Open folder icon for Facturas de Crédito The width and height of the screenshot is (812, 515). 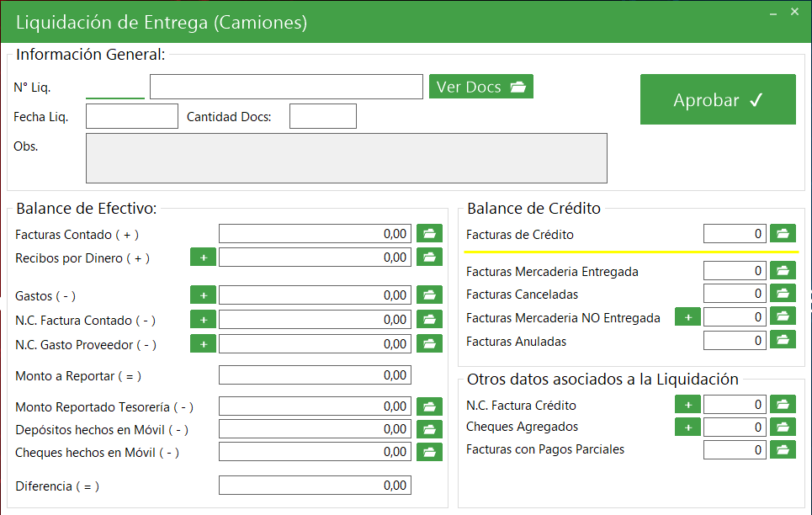tap(783, 234)
